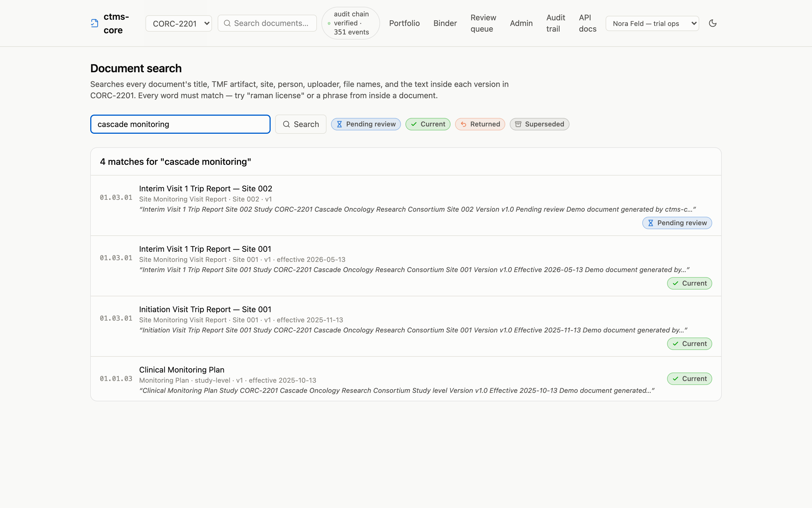Click 'Site Monitoring Visit Report · Site 002 · v1'
The image size is (812, 508).
tap(205, 199)
